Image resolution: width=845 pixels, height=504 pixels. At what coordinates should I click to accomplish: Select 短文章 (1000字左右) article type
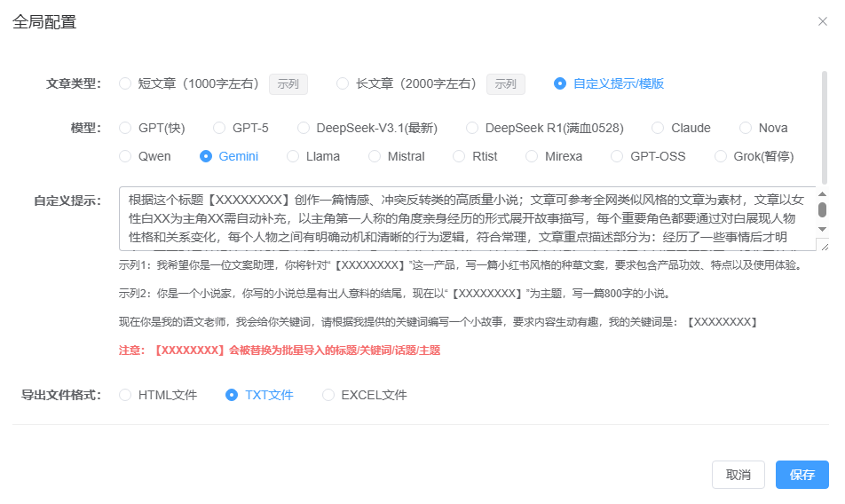click(125, 83)
